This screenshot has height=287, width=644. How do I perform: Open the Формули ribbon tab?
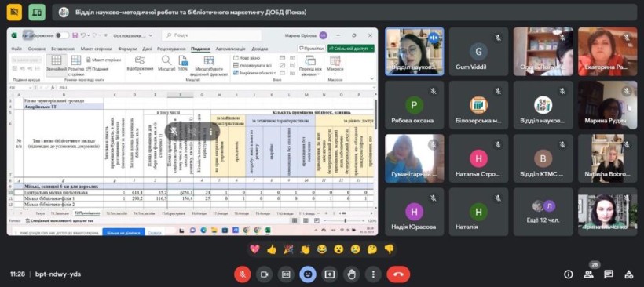click(127, 49)
